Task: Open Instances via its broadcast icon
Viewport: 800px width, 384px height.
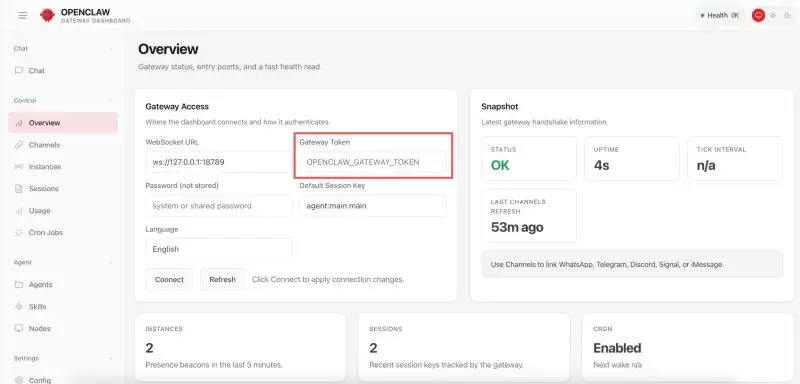Action: tap(19, 167)
